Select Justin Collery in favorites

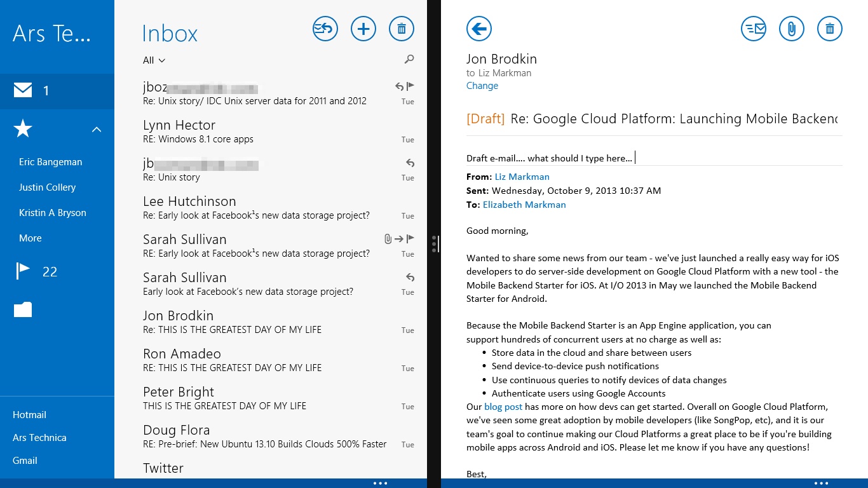point(48,187)
